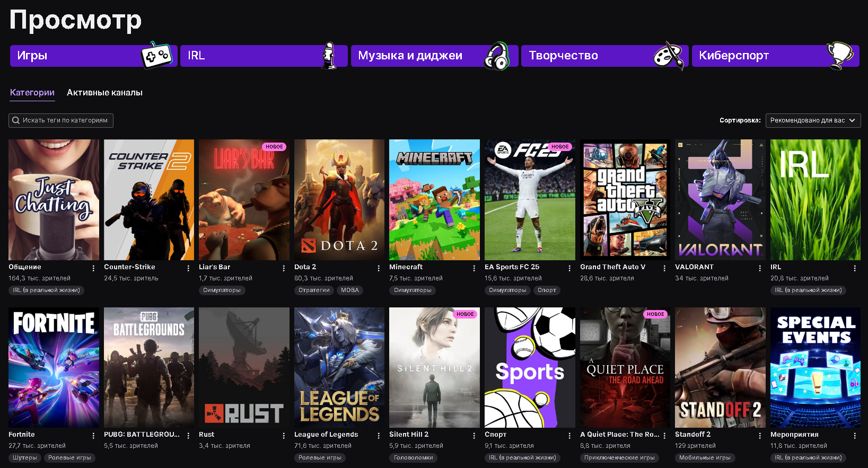The width and height of the screenshot is (868, 468).
Task: Select Ролевые игры tag under League of Legends
Action: (x=320, y=458)
